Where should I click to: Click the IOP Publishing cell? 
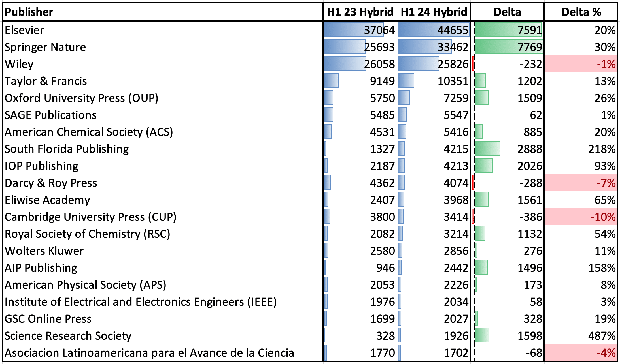click(163, 166)
